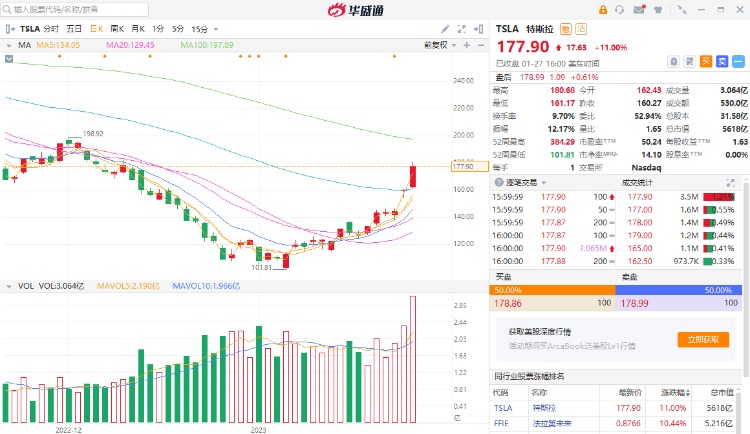
Task: Open the skin theme shirt icon
Action: 658,10
